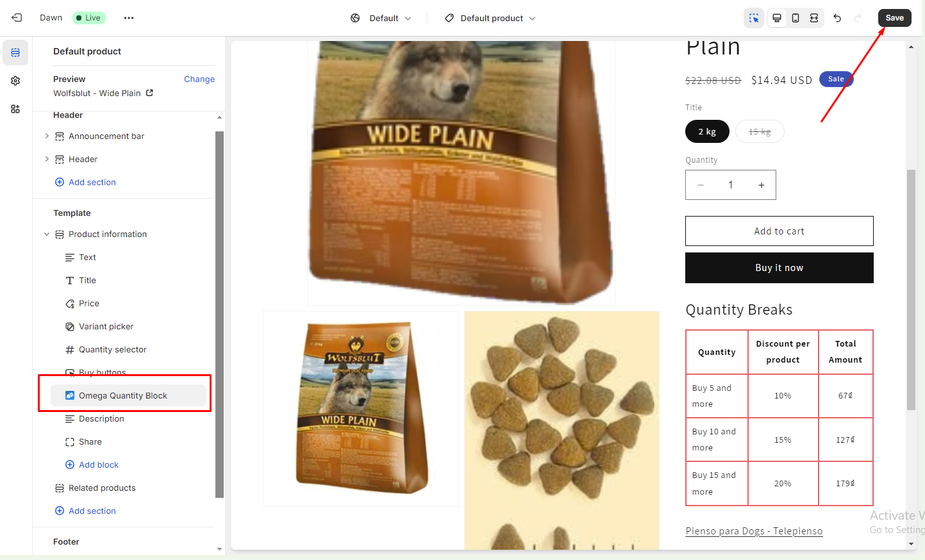Click the main Wide Plain product image
This screenshot has width=925, height=560.
(x=461, y=172)
